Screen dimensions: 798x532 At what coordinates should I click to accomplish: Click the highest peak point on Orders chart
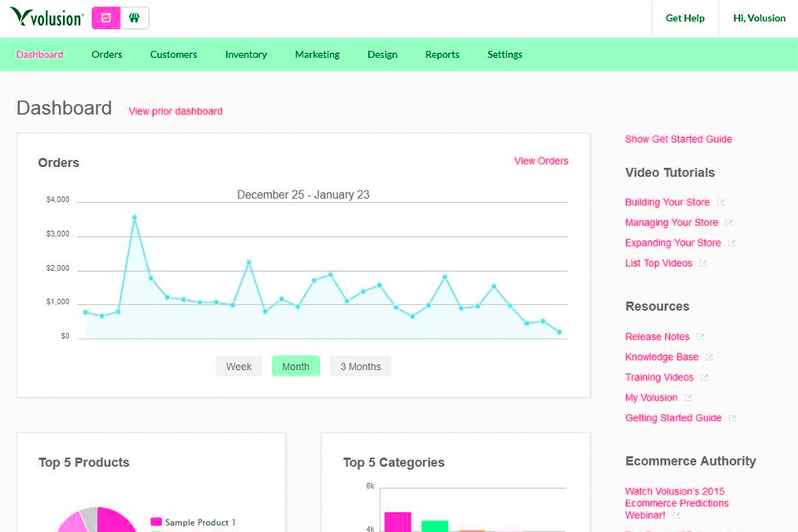coord(135,218)
